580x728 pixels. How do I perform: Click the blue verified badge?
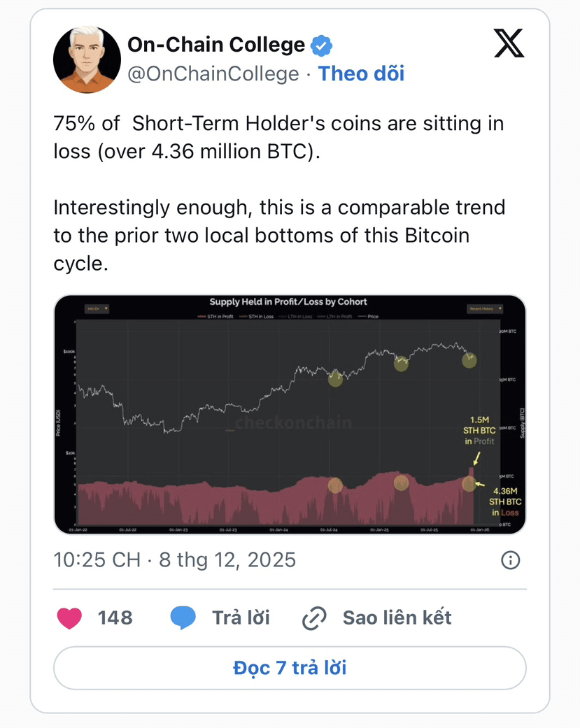(x=321, y=45)
